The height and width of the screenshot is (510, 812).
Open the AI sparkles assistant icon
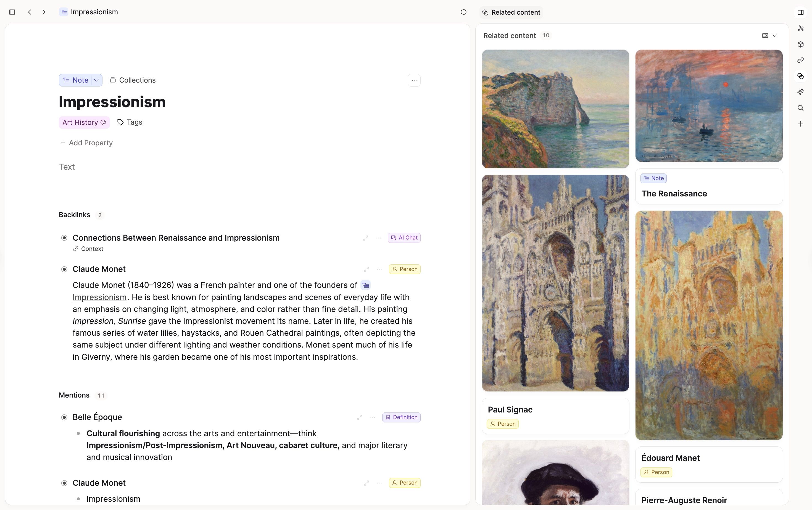click(801, 92)
